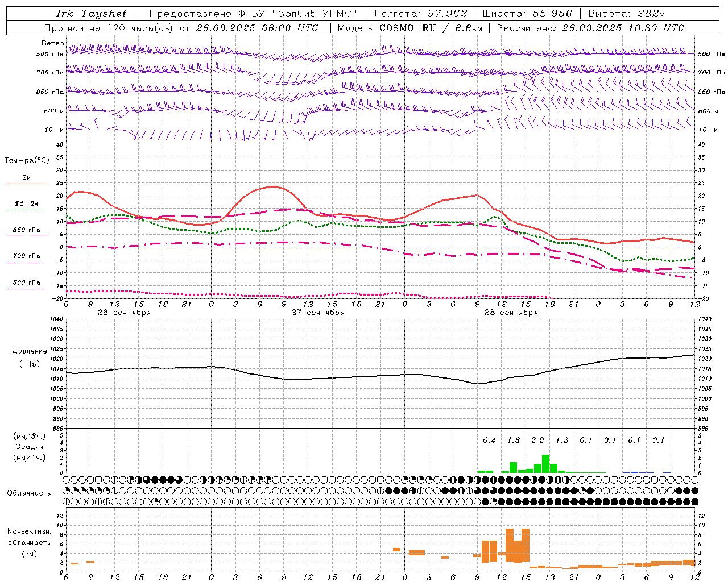Click the (км) convective cloud unit label

pos(30,554)
